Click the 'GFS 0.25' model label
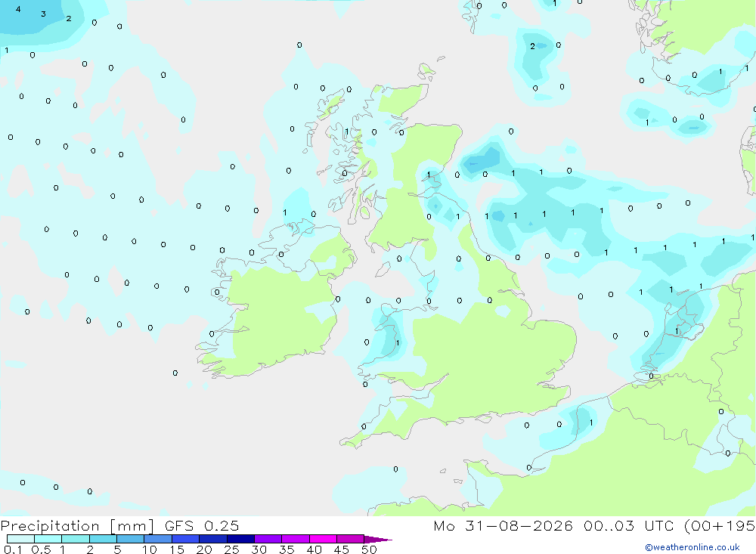 (x=202, y=526)
